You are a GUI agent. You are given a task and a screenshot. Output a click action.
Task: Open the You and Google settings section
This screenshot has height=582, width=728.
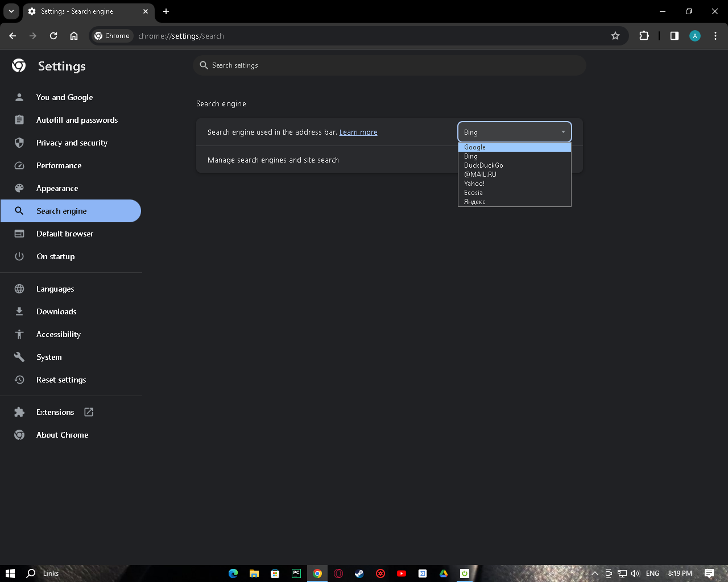click(x=71, y=97)
